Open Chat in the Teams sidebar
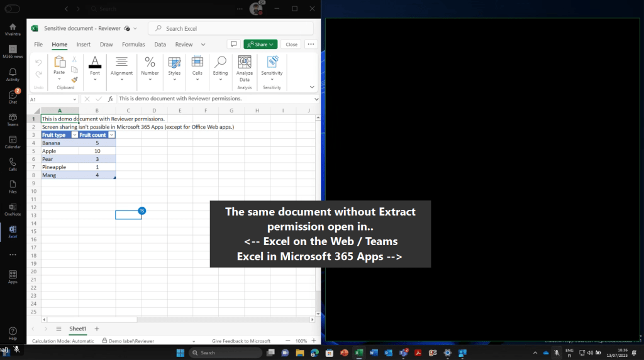The height and width of the screenshot is (360, 644). tap(13, 95)
